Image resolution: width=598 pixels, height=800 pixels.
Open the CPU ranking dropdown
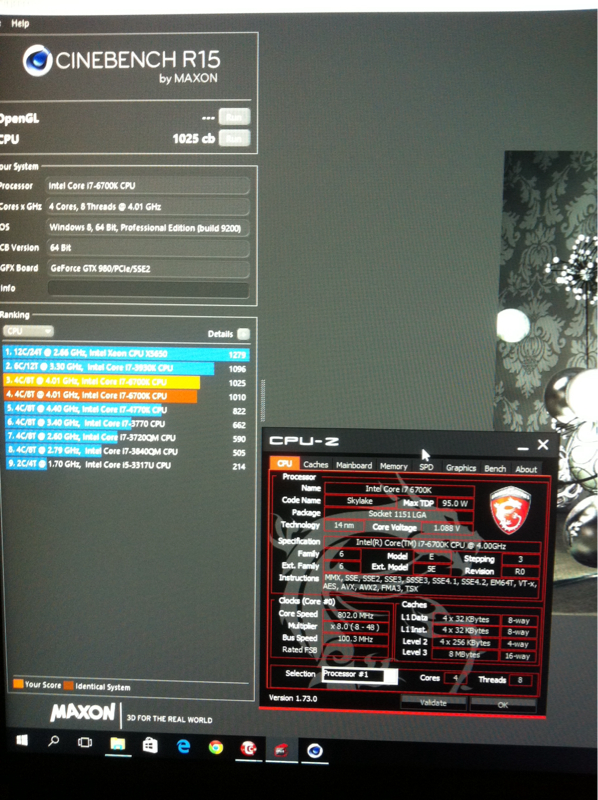point(28,331)
